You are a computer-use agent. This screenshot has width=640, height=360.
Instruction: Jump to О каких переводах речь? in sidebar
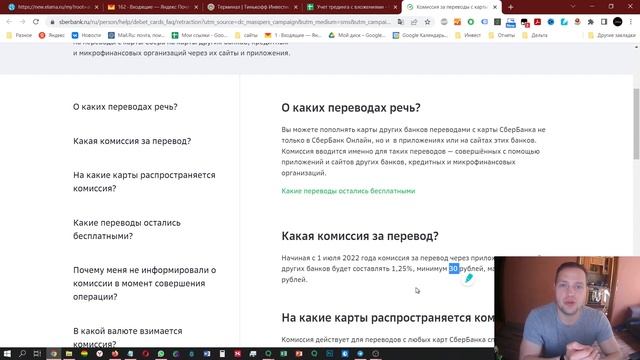[125, 107]
